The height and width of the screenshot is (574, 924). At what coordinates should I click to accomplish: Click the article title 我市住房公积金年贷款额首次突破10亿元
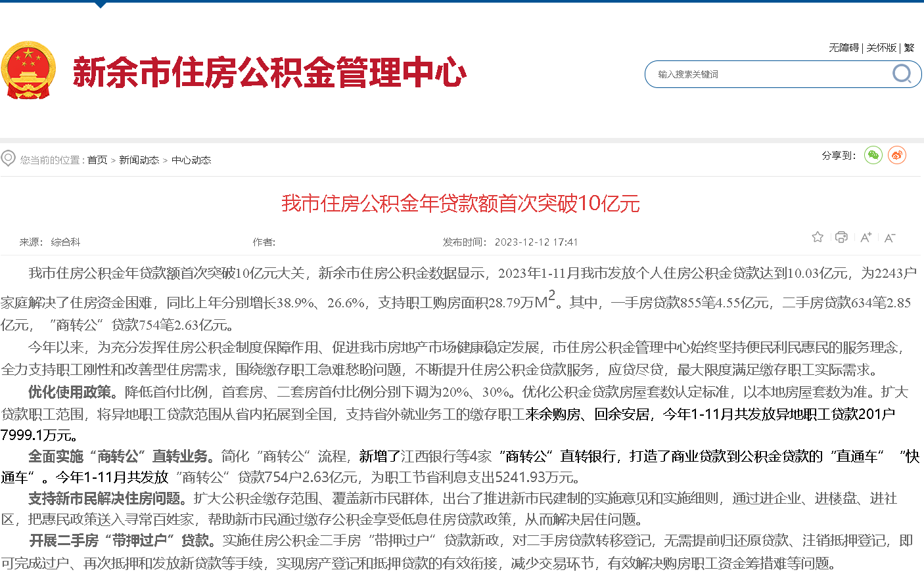461,204
